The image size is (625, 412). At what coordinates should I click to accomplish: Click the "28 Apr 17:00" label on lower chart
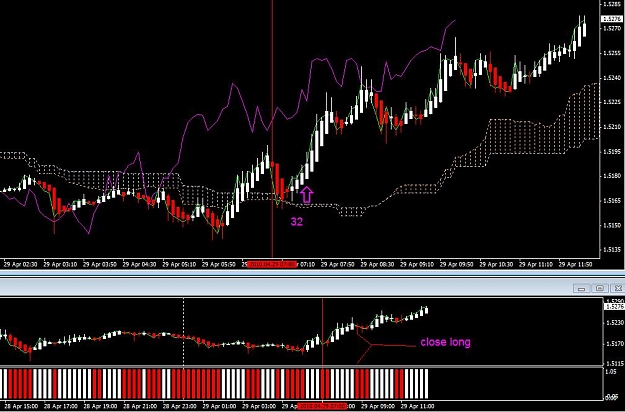tap(61, 406)
